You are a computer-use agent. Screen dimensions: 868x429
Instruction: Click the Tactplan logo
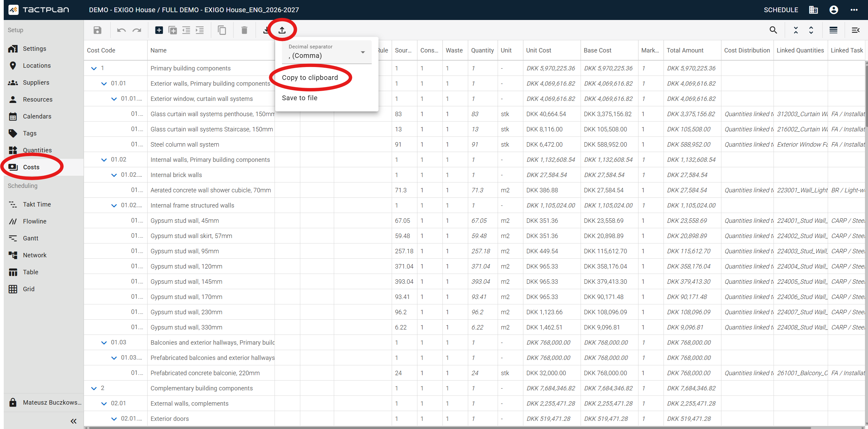click(x=39, y=10)
